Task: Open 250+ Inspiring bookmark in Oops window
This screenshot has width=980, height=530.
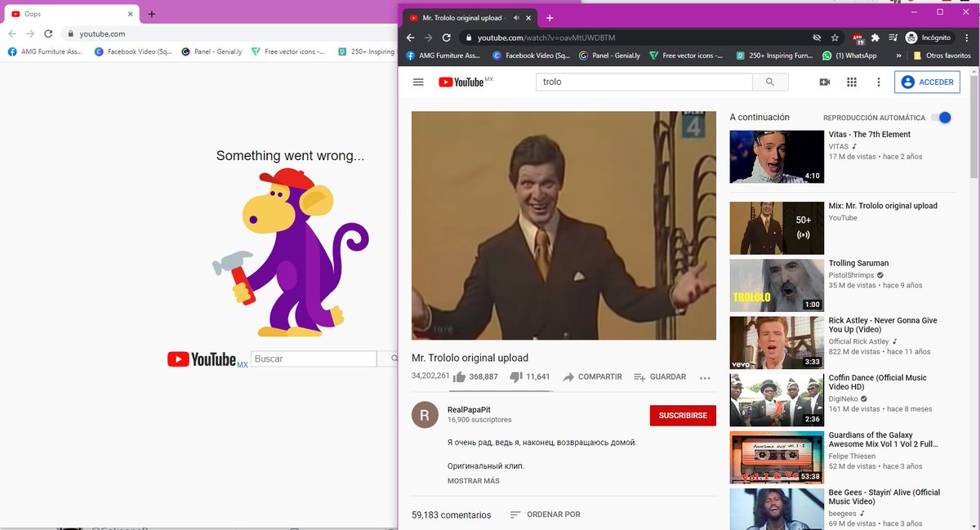Action: 366,51
